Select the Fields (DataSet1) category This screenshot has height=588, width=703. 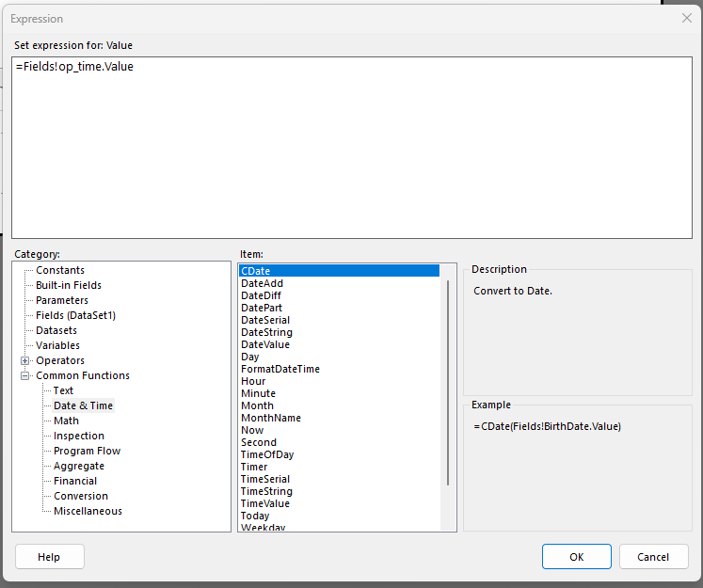76,315
